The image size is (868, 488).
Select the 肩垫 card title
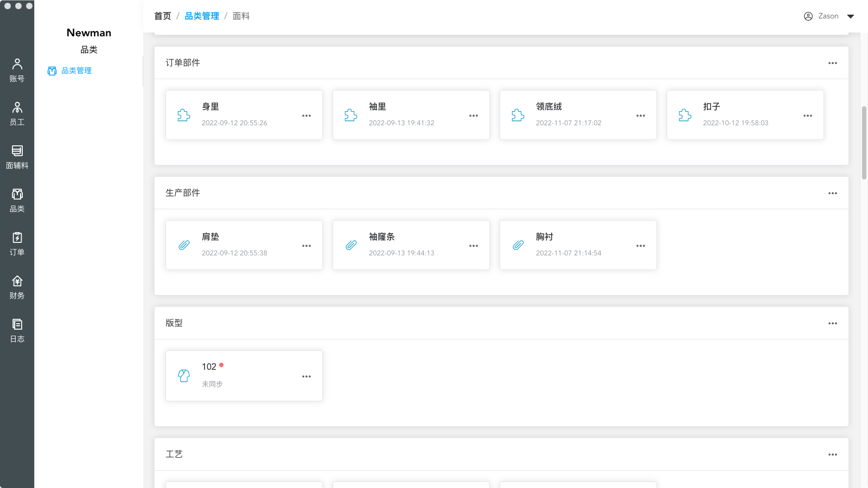click(x=210, y=237)
